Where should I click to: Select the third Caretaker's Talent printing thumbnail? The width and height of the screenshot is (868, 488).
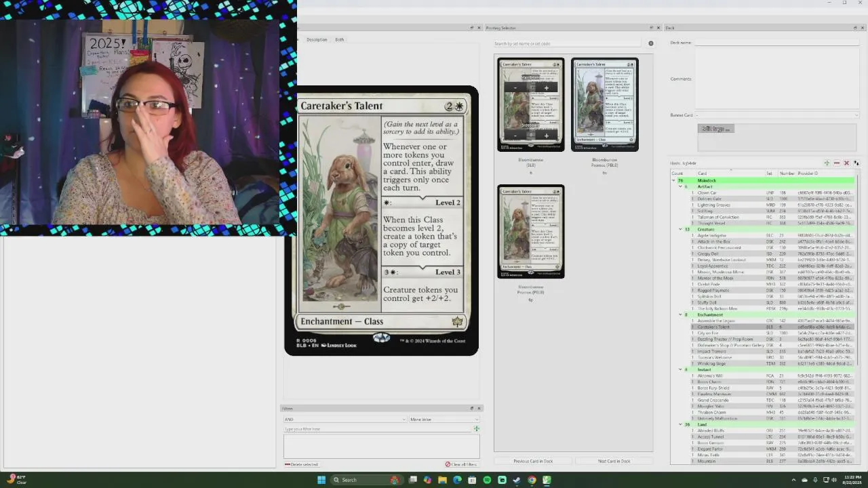click(531, 231)
